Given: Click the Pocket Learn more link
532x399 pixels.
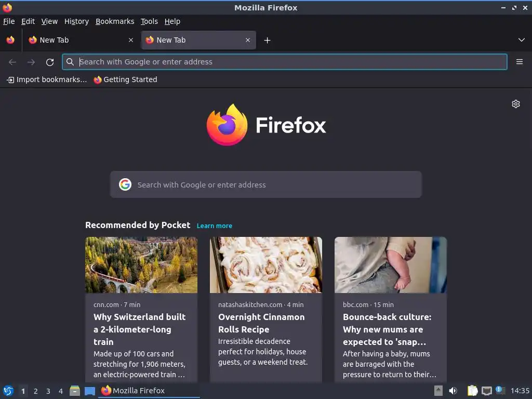Looking at the screenshot, I should [215, 226].
